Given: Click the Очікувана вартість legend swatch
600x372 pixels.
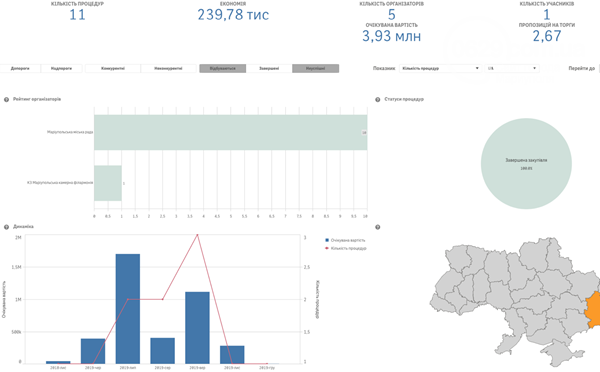Looking at the screenshot, I should 327,240.
